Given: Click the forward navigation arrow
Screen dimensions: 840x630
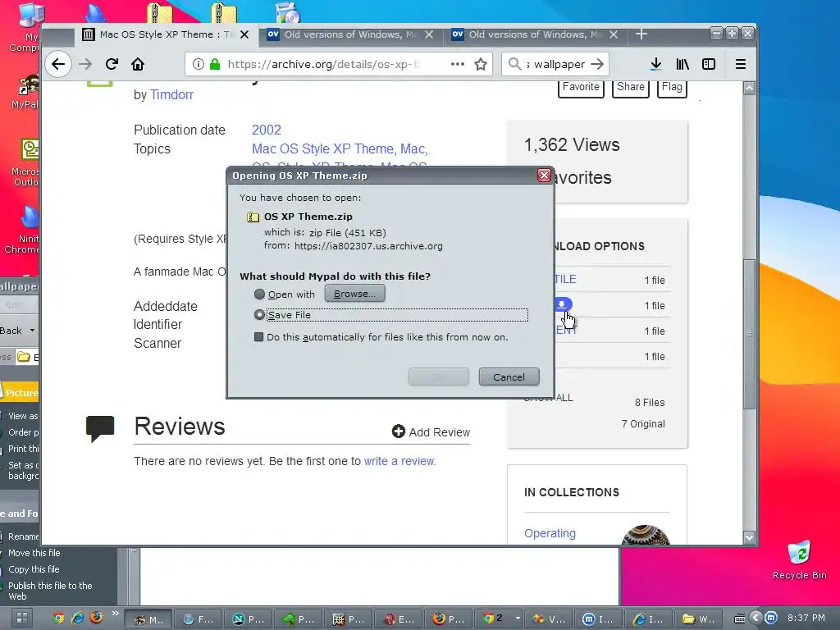Looking at the screenshot, I should click(x=85, y=64).
